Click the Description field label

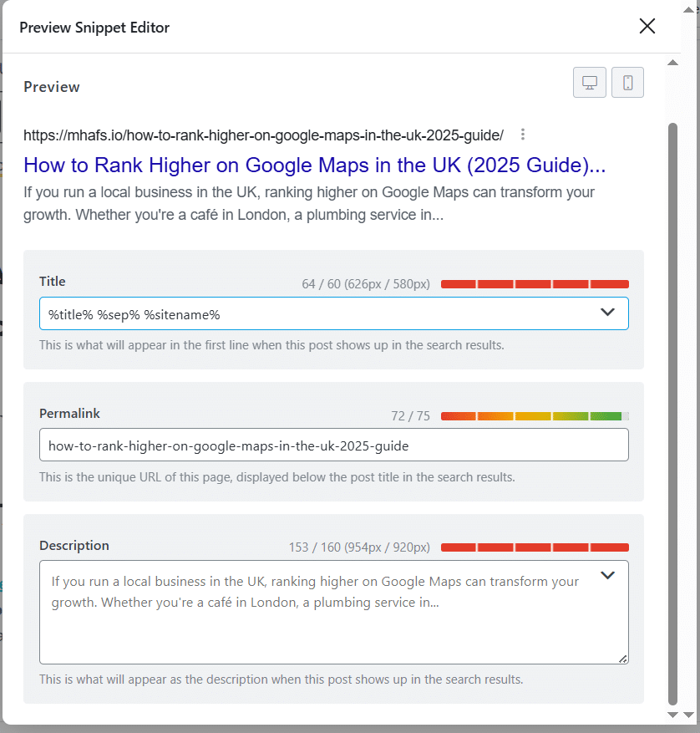tap(74, 546)
